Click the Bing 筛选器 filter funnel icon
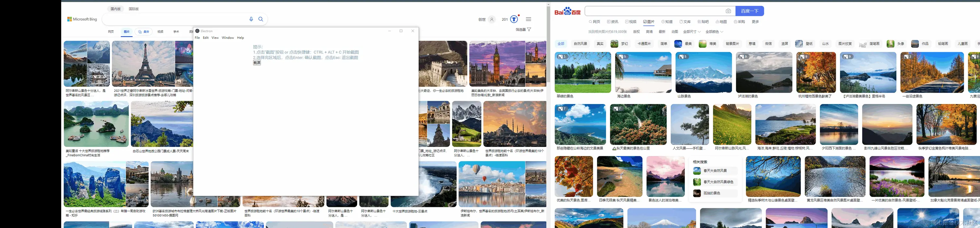Image resolution: width=980 pixels, height=228 pixels. click(529, 29)
